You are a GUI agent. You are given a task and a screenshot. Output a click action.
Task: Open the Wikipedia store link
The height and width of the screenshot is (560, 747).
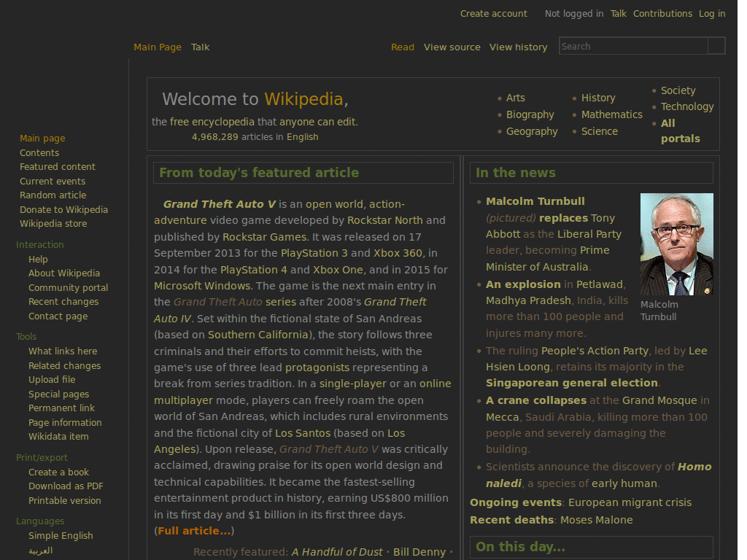click(x=53, y=224)
